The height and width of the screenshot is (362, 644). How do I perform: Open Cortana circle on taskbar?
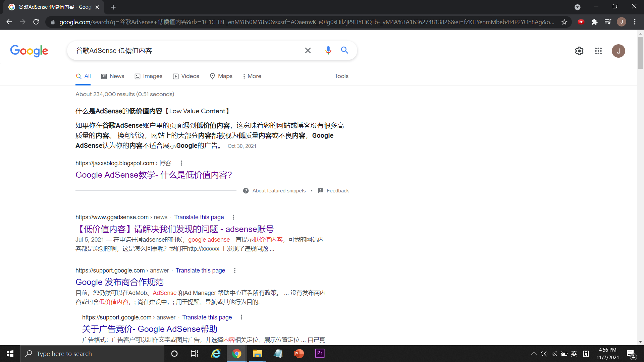174,354
